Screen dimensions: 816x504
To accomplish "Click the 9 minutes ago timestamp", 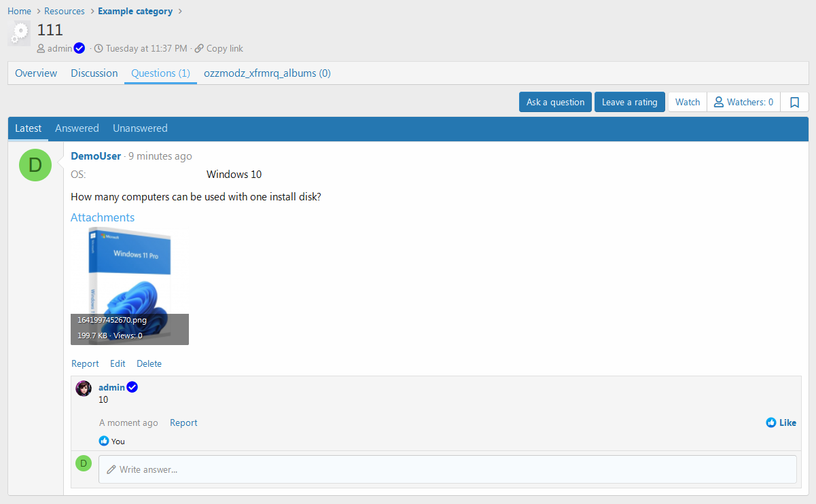I will point(160,156).
